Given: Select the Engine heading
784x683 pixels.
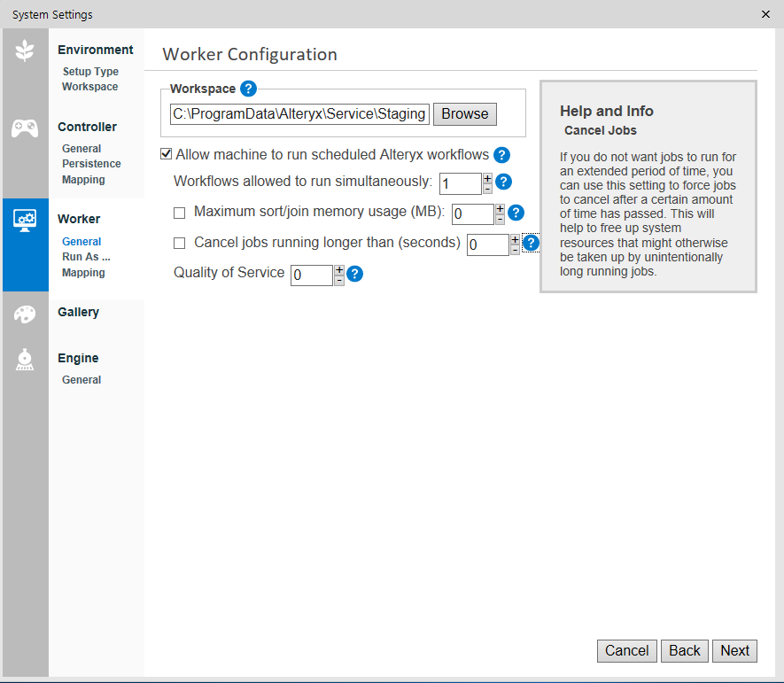Looking at the screenshot, I should (78, 358).
